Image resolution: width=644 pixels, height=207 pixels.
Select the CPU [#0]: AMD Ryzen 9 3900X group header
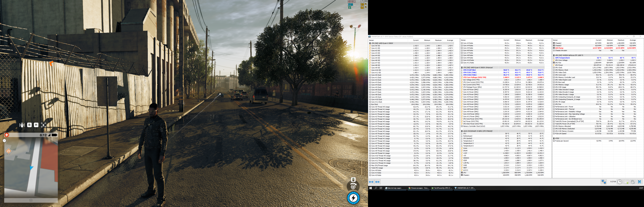click(382, 43)
